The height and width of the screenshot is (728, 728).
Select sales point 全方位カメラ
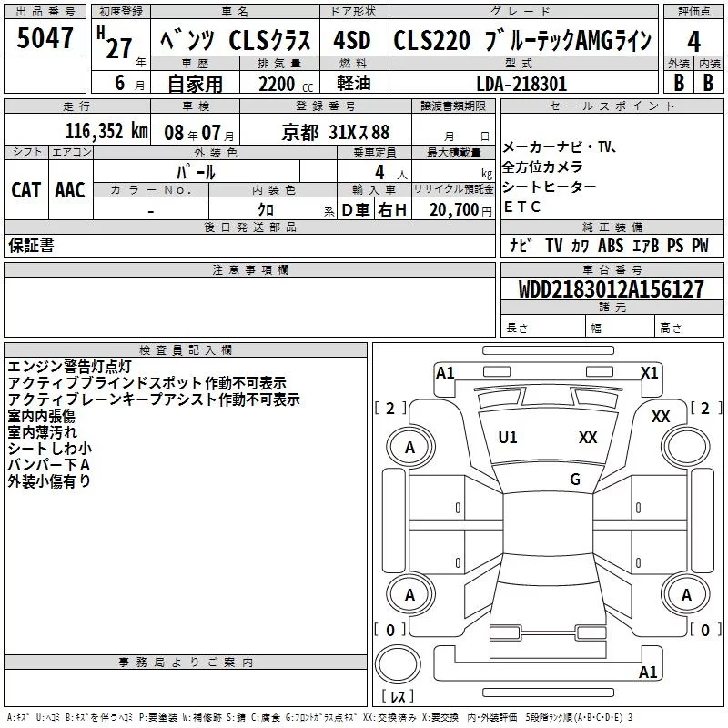tap(542, 167)
